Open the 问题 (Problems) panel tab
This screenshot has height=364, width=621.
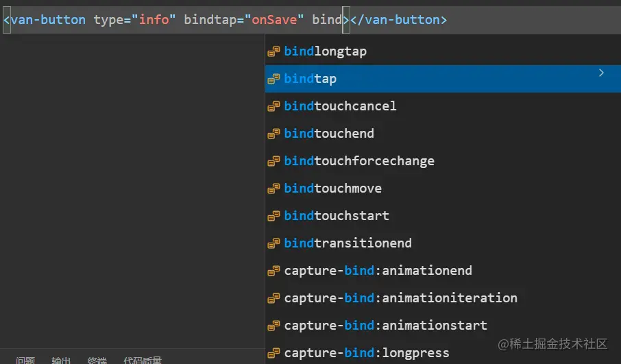(25, 360)
